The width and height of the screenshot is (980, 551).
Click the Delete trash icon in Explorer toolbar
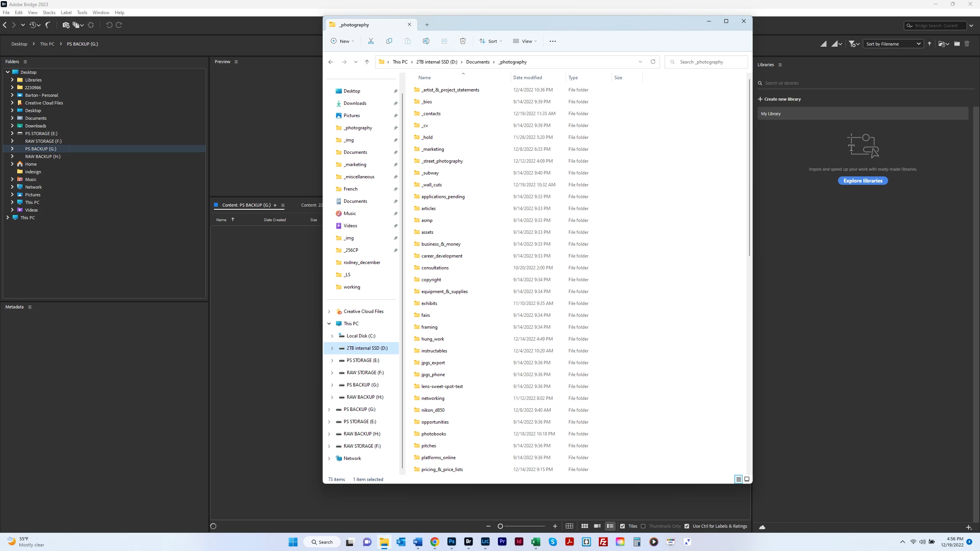[x=462, y=41]
